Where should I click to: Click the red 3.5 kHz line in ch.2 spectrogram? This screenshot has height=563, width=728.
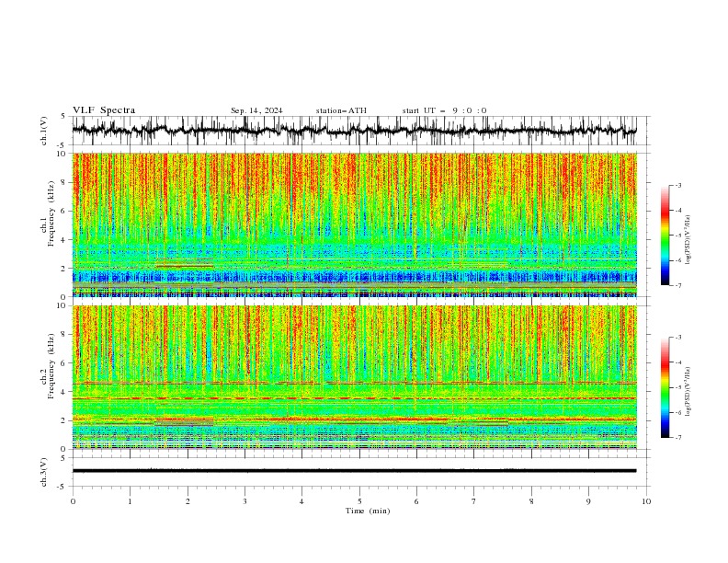(x=354, y=398)
